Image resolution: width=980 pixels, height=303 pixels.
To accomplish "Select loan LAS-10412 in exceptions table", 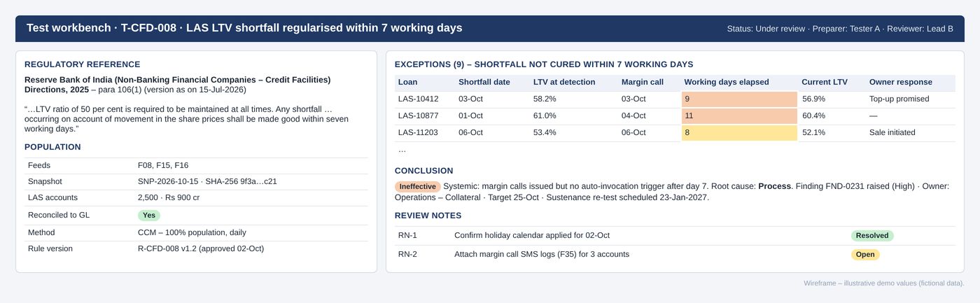I will [419, 99].
